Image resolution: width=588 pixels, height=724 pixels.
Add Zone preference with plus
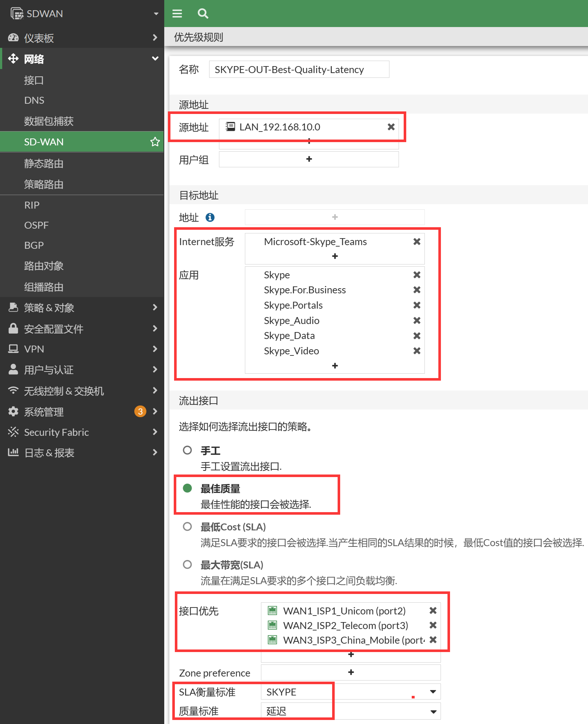351,672
